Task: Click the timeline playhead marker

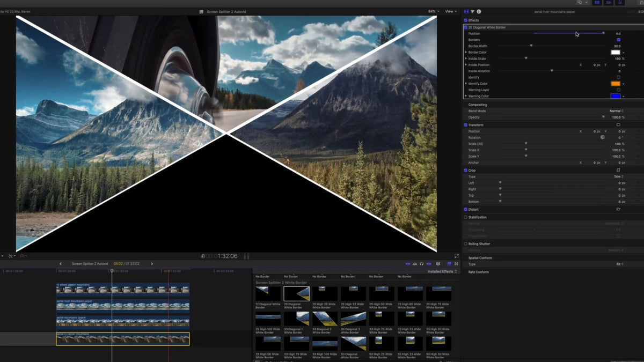Action: tap(112, 271)
